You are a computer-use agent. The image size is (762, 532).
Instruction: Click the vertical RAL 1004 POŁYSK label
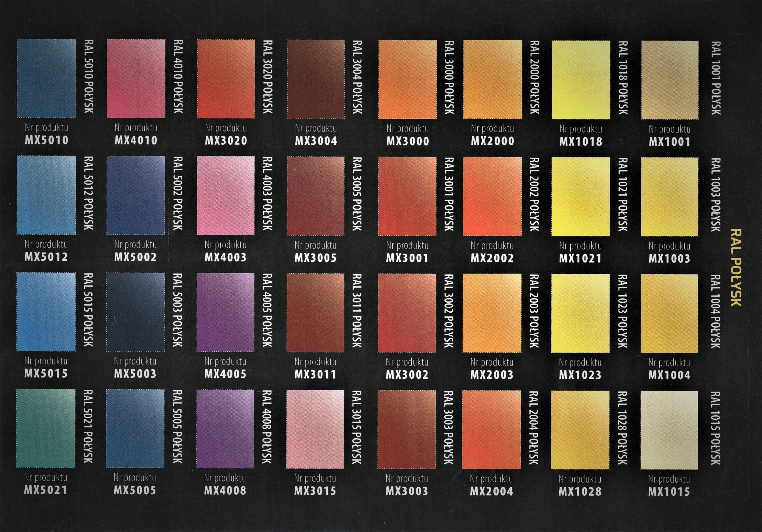pos(716,311)
